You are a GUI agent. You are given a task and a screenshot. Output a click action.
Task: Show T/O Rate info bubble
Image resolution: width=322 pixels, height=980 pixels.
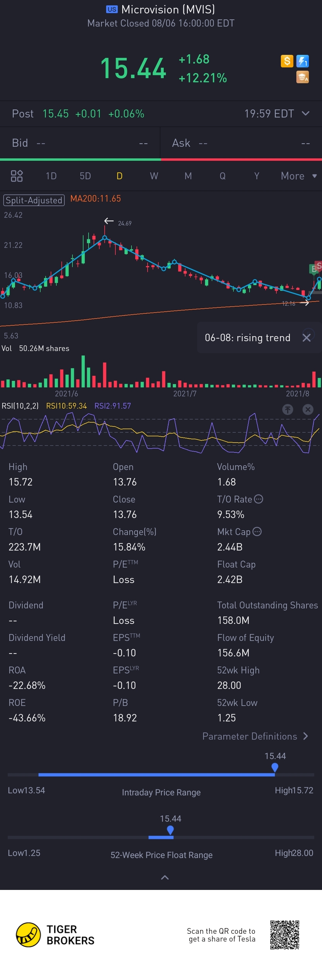click(258, 499)
